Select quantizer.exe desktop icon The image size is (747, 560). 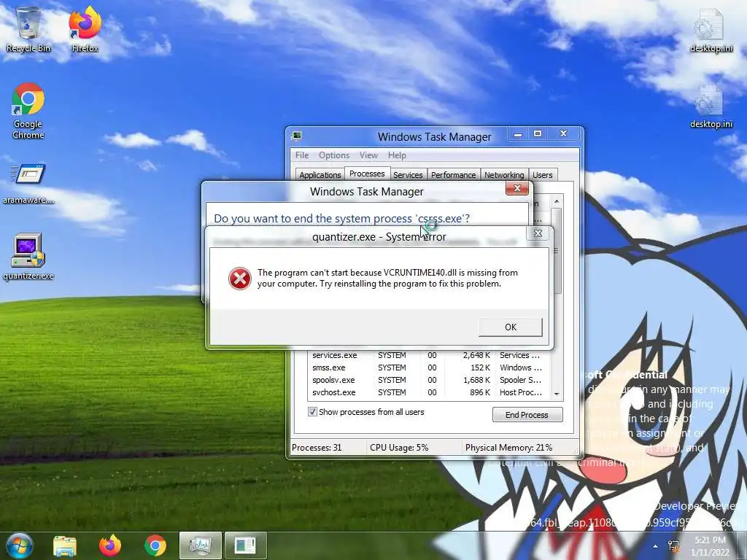click(x=28, y=257)
